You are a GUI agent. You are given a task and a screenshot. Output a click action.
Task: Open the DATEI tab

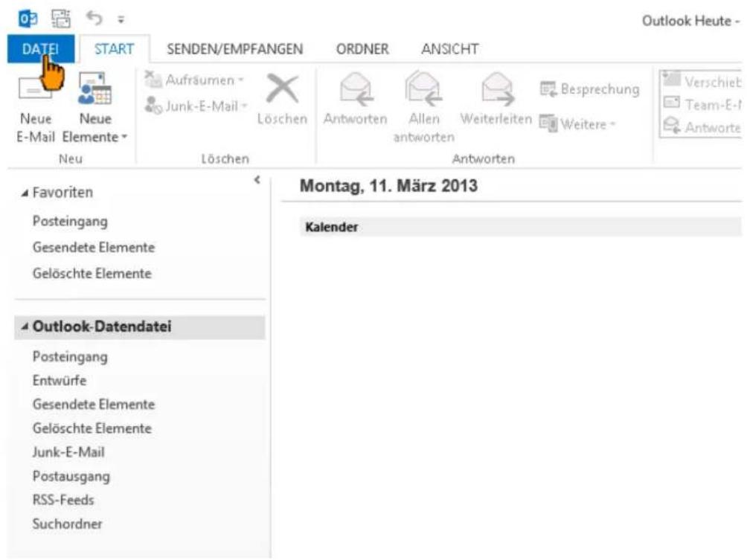point(40,48)
